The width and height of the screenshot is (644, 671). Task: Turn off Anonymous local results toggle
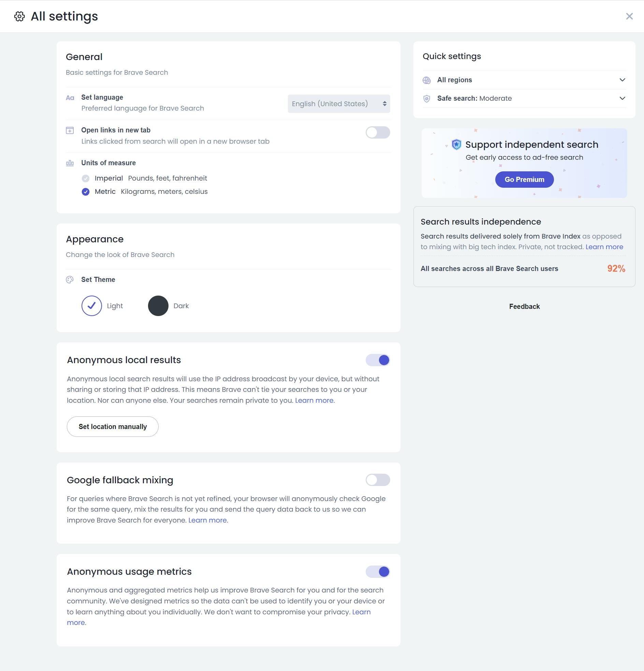(x=378, y=360)
